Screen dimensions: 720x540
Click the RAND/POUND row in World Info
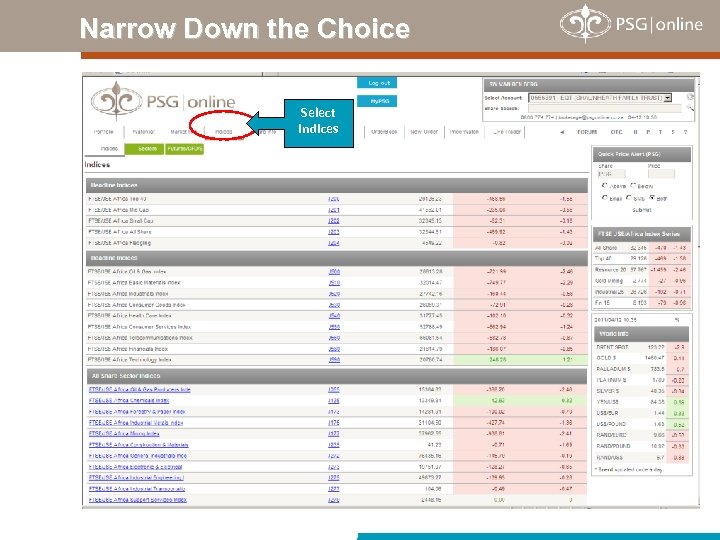click(x=641, y=446)
